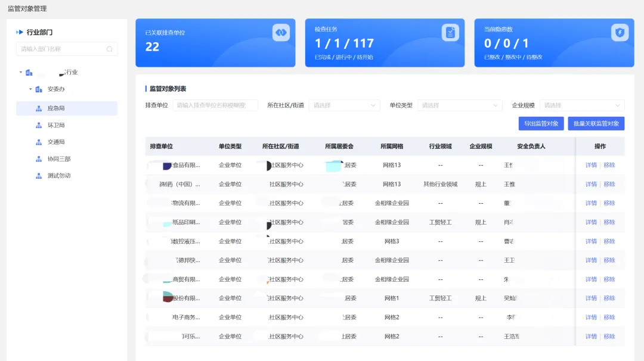Click the building icon of the top-level 行业 node
The height and width of the screenshot is (361, 644).
click(x=29, y=73)
